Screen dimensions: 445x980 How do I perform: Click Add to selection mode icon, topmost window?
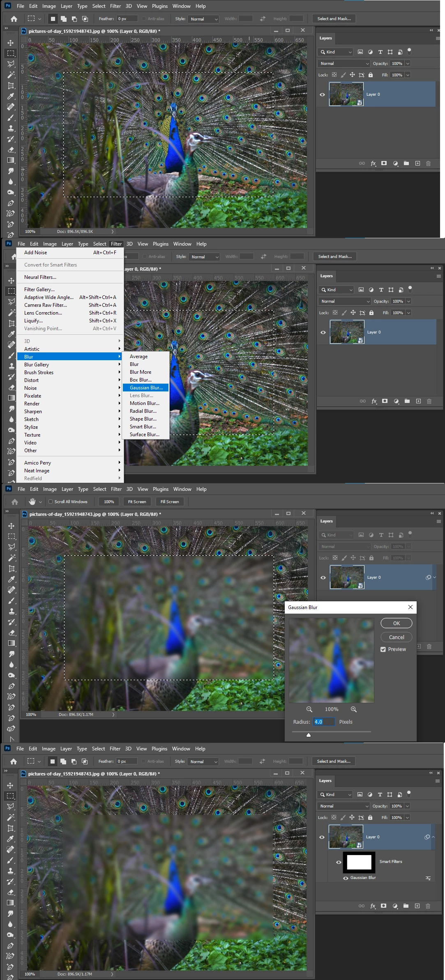point(64,19)
